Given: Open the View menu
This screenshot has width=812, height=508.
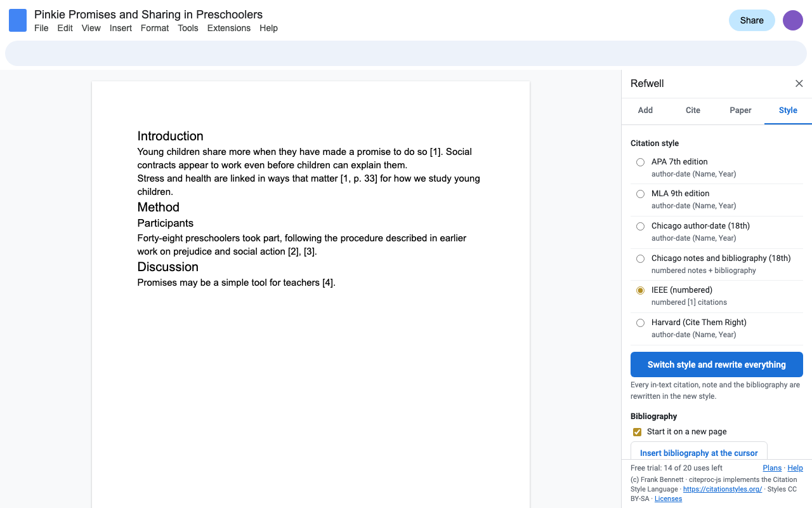Looking at the screenshot, I should click(91, 28).
